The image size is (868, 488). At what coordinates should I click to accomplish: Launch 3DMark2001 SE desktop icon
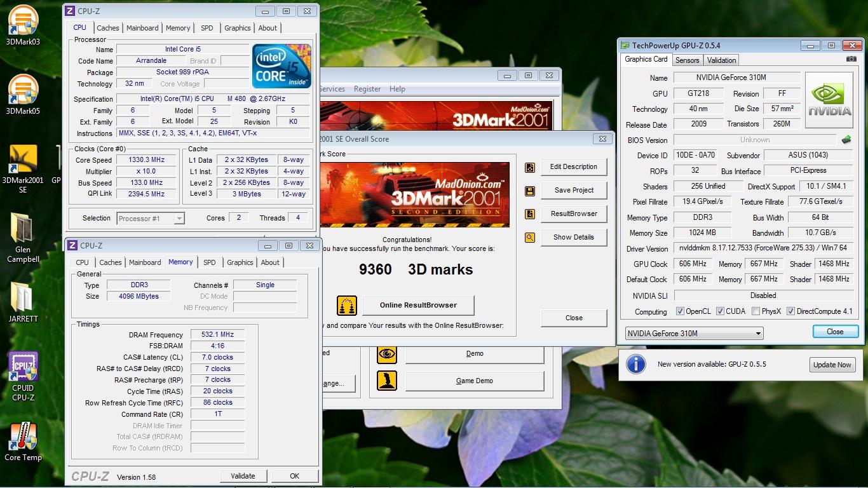pyautogui.click(x=23, y=168)
